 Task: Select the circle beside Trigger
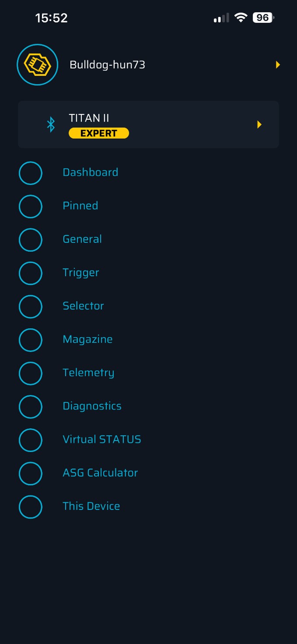click(31, 273)
